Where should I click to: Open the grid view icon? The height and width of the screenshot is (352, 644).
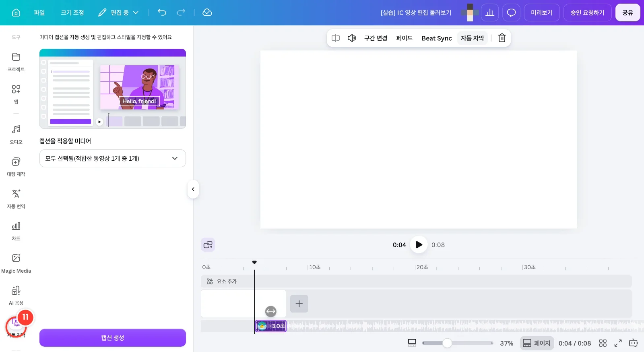pos(603,343)
